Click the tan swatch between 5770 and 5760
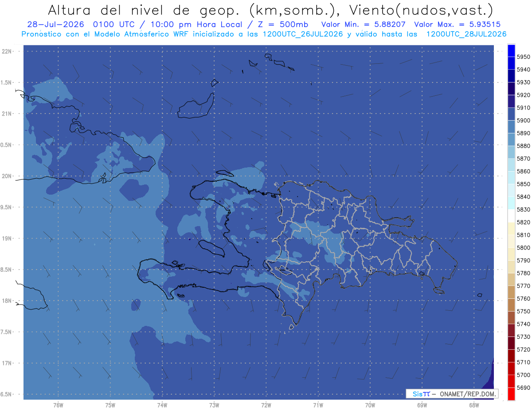This screenshot has height=411, width=532. pyautogui.click(x=511, y=292)
